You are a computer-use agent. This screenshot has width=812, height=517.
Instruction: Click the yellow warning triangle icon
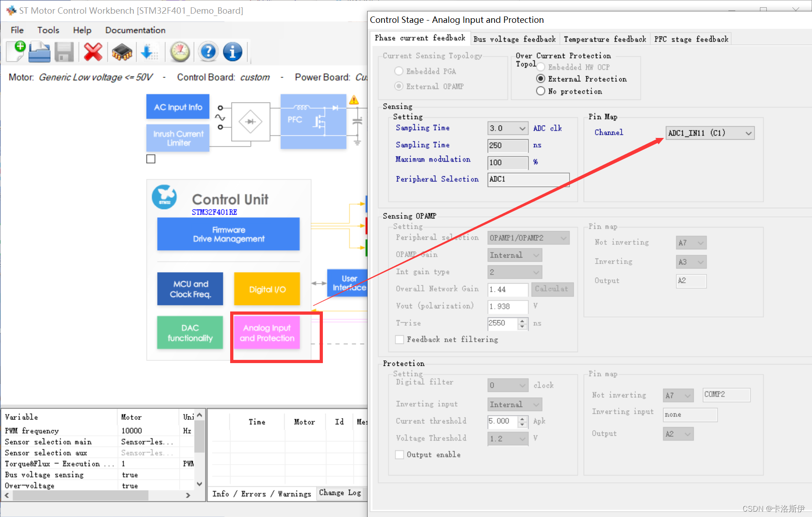pos(353,100)
